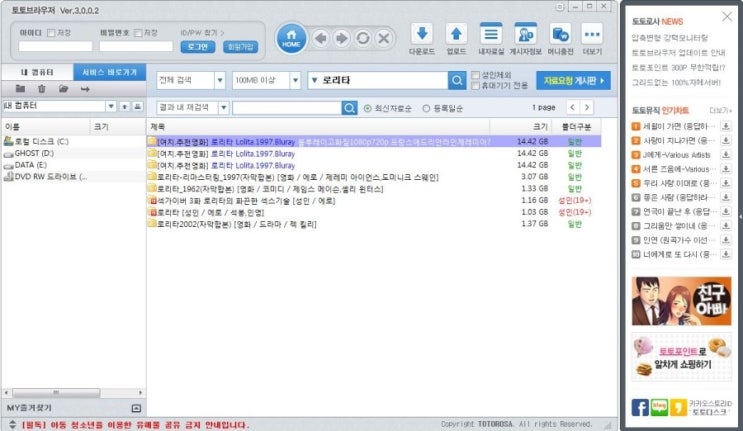Viewport: 743px width, 431px height.
Task: Select the 최신자료순 radio button
Action: pyautogui.click(x=367, y=108)
